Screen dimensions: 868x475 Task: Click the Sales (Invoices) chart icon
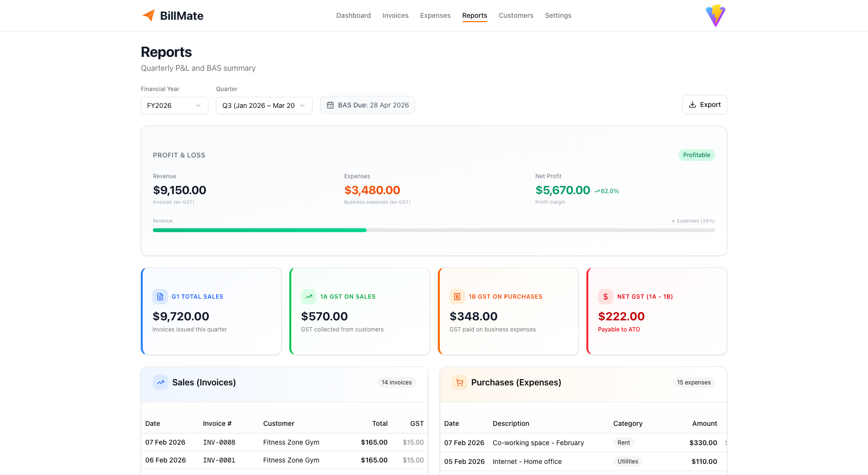(160, 382)
